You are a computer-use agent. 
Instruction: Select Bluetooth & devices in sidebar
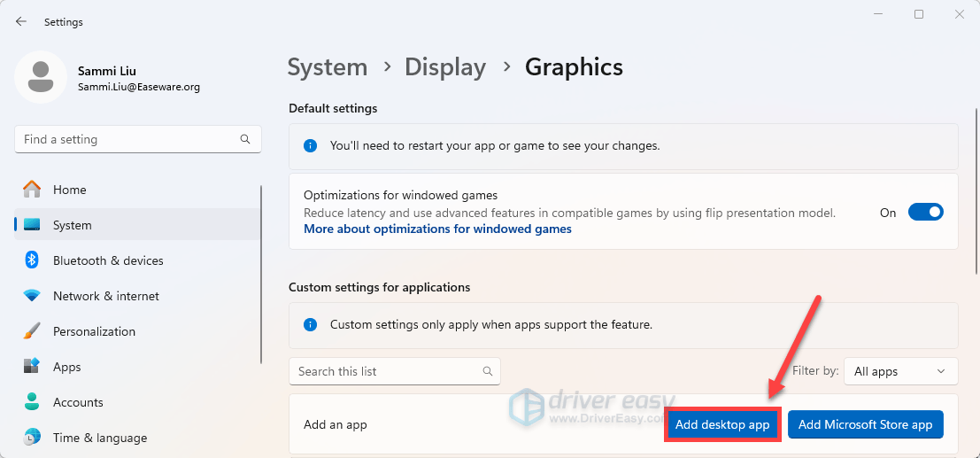[x=107, y=260]
